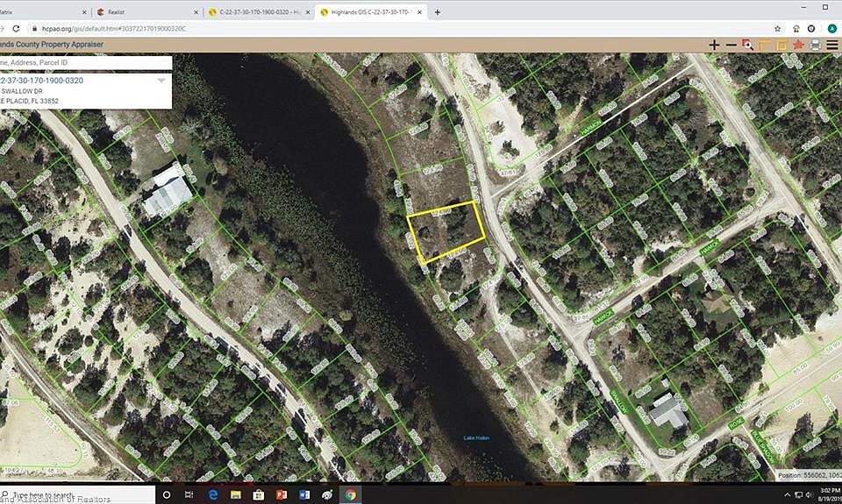Image resolution: width=842 pixels, height=504 pixels.
Task: Print the current map view
Action: 815,45
